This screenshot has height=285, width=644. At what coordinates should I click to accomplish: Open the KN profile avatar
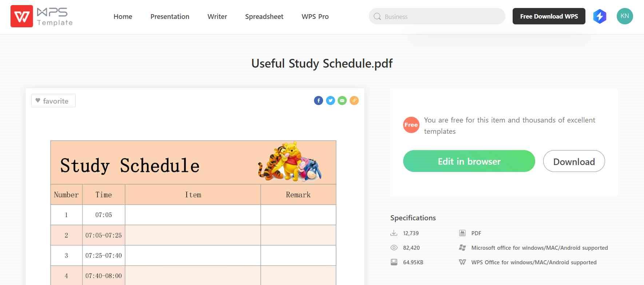pos(624,16)
